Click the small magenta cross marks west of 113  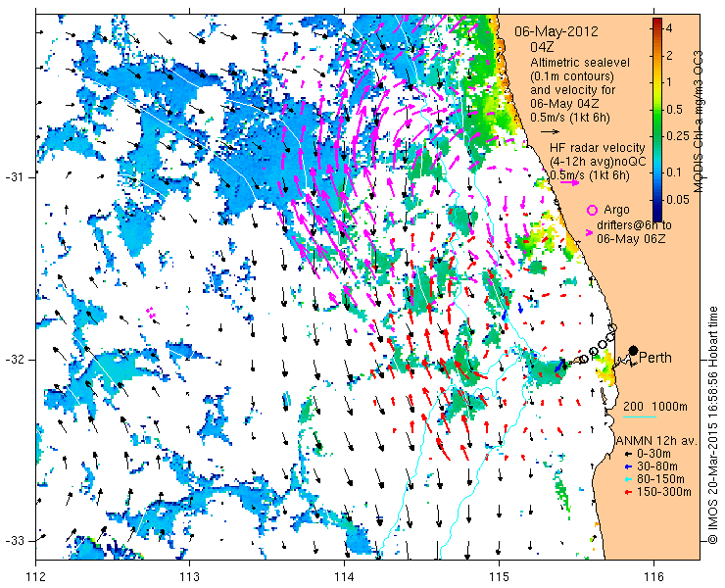click(151, 313)
